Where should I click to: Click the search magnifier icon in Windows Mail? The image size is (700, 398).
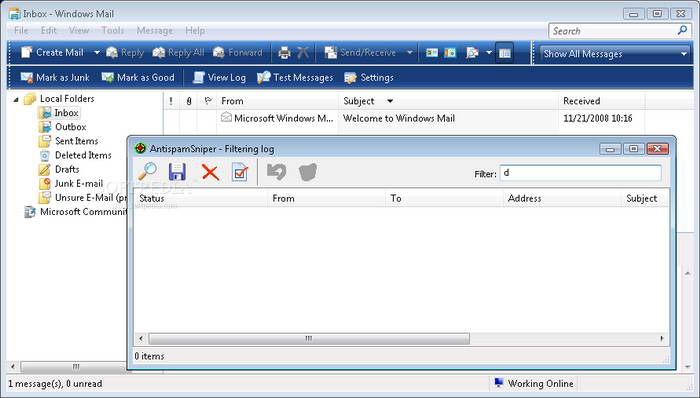click(682, 30)
